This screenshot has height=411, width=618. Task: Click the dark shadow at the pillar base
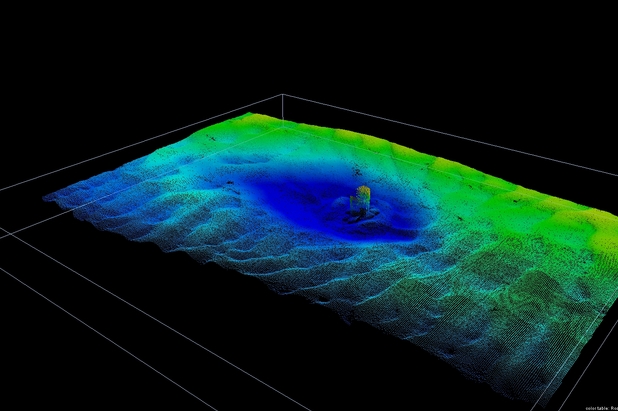click(358, 213)
